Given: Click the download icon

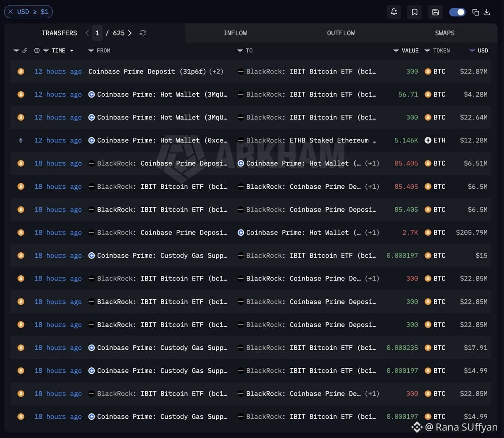Looking at the screenshot, I should tap(487, 12).
